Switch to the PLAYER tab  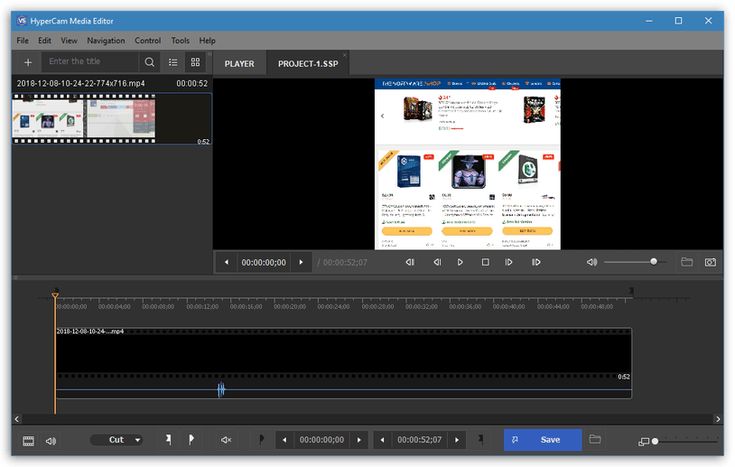point(239,64)
